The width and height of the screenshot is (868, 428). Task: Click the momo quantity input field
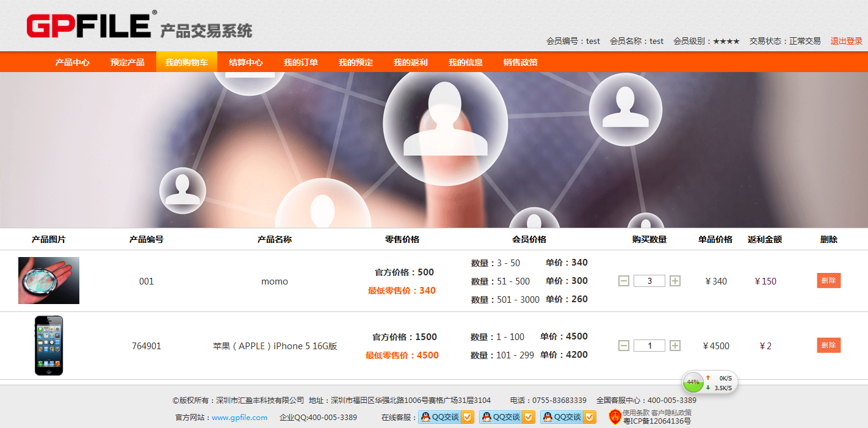[x=649, y=281]
